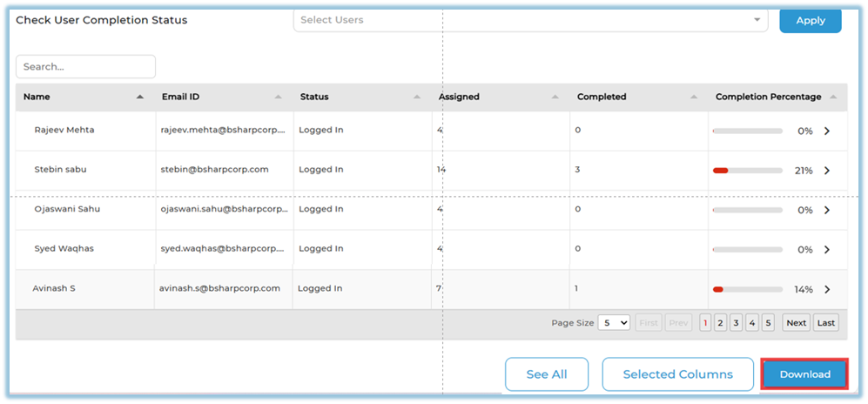Expand Stebin sabu row details chevron
This screenshot has width=868, height=404.
coord(827,171)
